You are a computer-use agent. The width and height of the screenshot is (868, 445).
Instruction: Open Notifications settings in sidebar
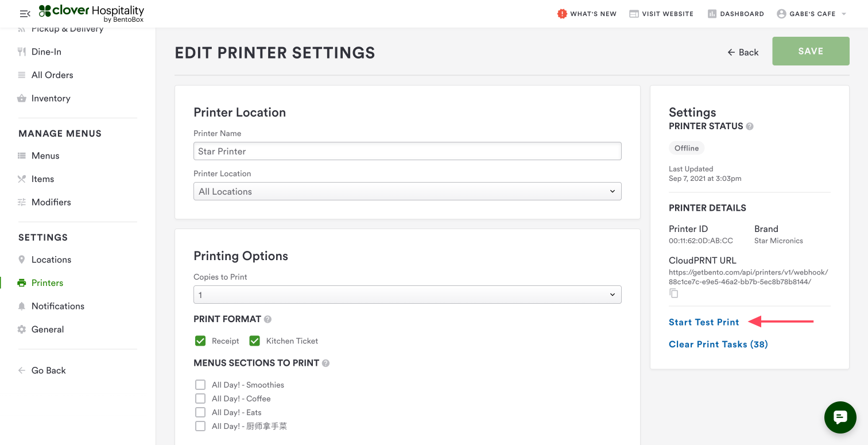tap(57, 306)
